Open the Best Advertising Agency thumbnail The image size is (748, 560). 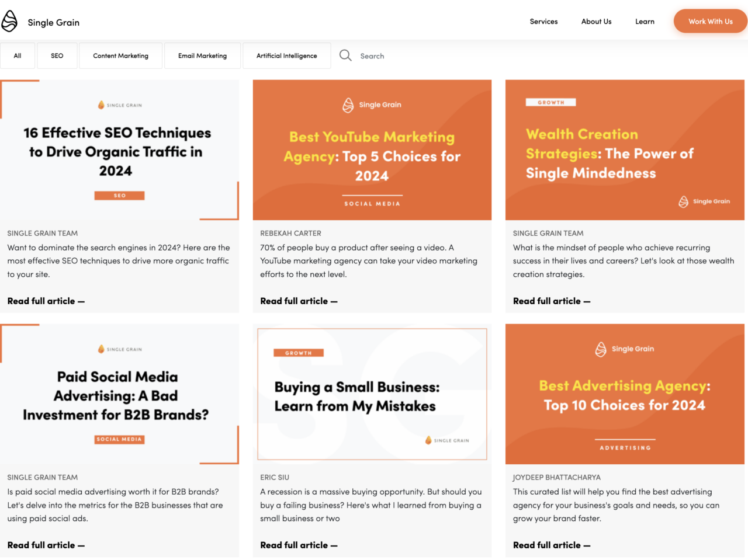[625, 394]
